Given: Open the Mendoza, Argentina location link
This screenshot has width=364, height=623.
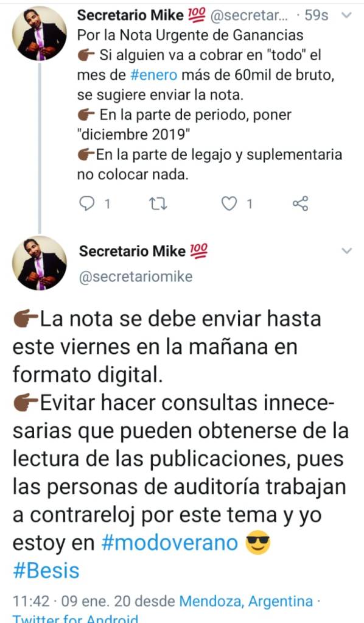Looking at the screenshot, I should pos(246,601).
